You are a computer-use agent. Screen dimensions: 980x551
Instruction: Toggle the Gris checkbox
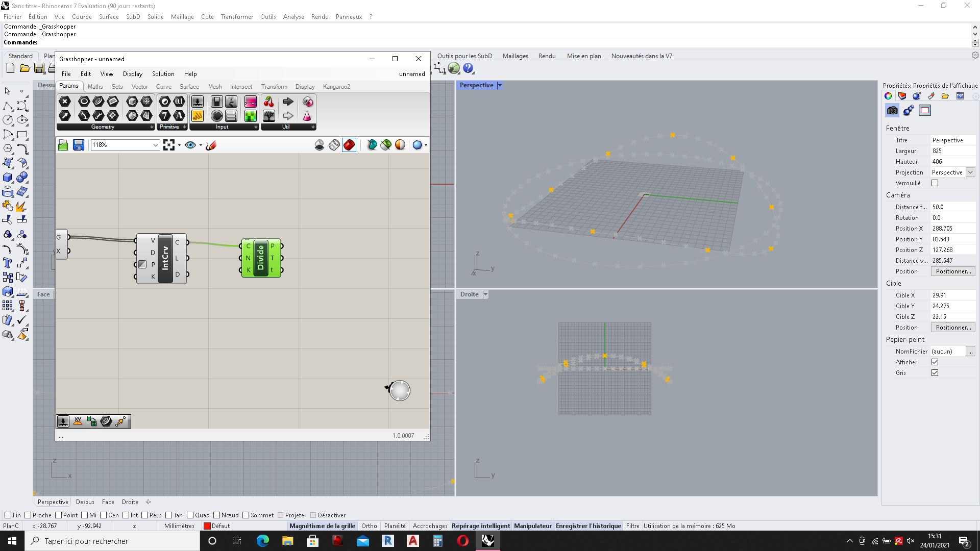point(935,373)
